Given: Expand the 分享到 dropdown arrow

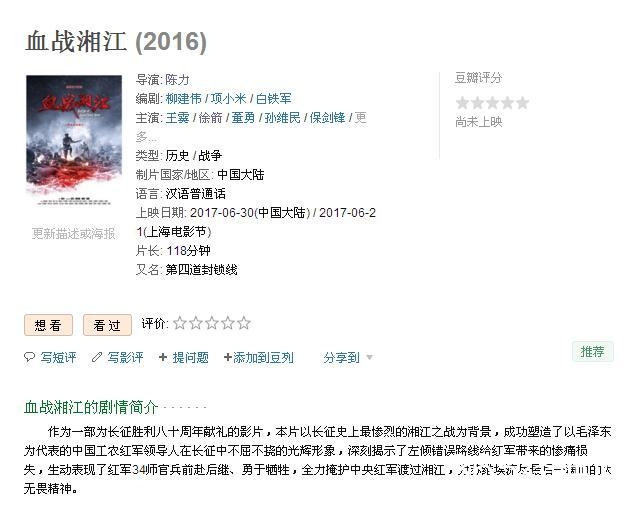Looking at the screenshot, I should pos(369,358).
